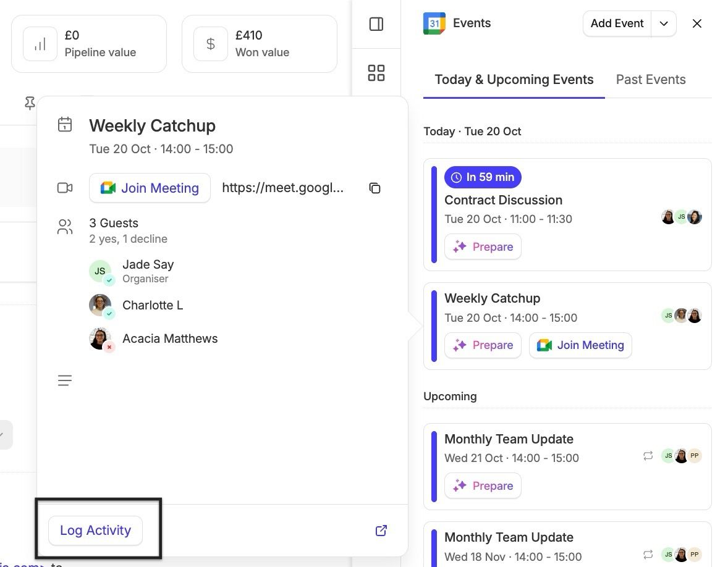Open the truncated meet.google link

tap(283, 188)
